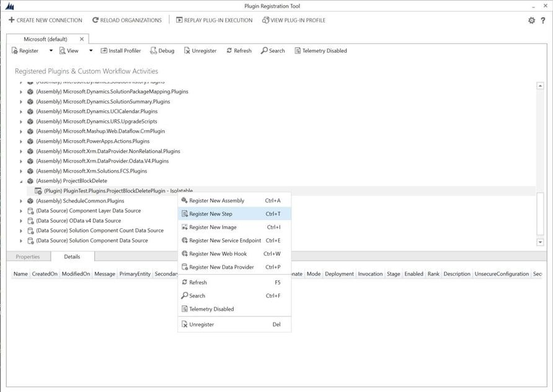Viewport: 553px width, 392px height.
Task: Switch to the Properties tab
Action: point(28,257)
